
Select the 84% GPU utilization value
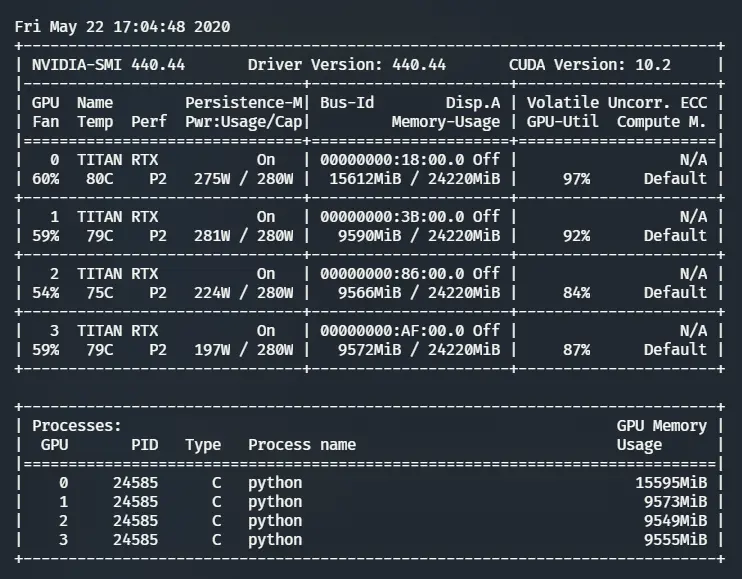pos(576,293)
